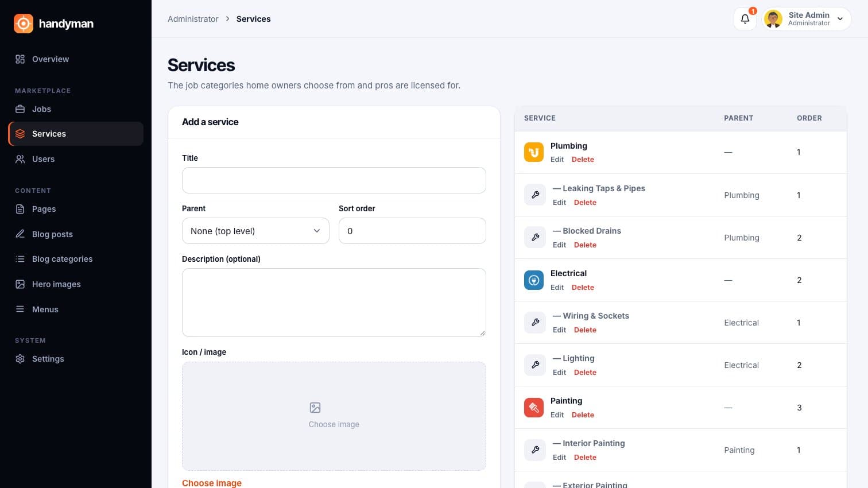Click the Site Admin avatar picture
This screenshot has height=488, width=868.
point(773,19)
